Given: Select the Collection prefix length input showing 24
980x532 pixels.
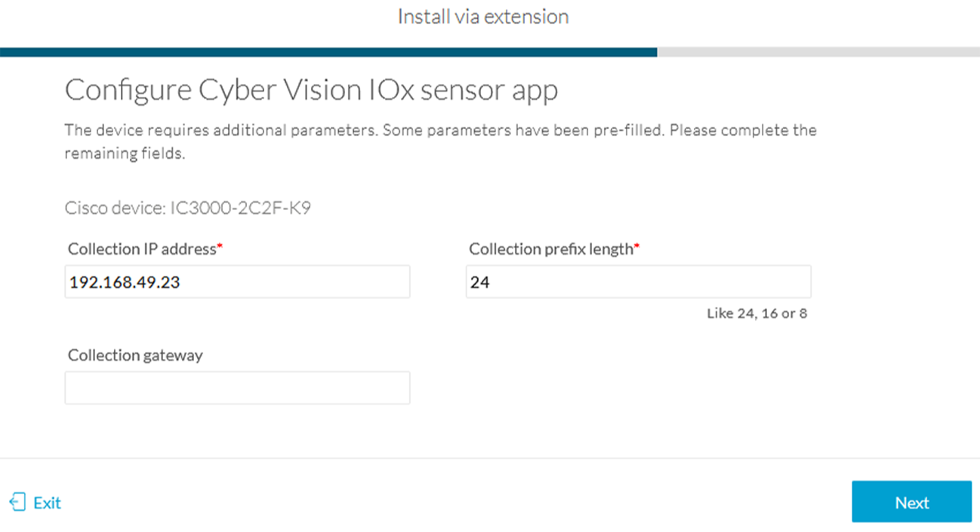Looking at the screenshot, I should point(638,280).
